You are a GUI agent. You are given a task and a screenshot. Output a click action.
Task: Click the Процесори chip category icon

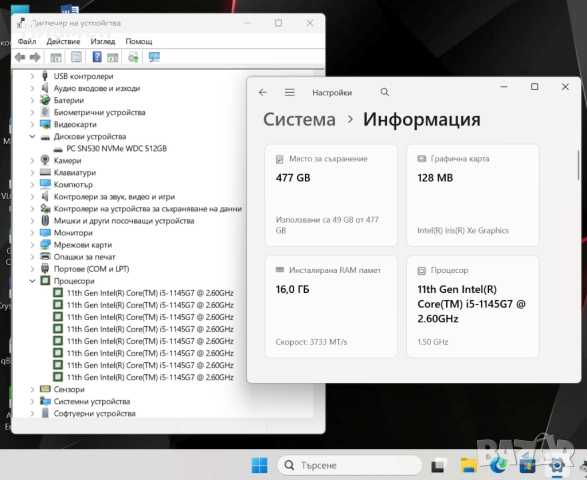tap(45, 280)
